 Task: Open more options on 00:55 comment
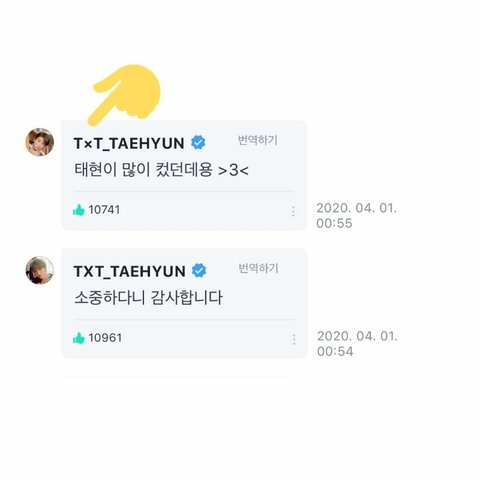coord(293,211)
